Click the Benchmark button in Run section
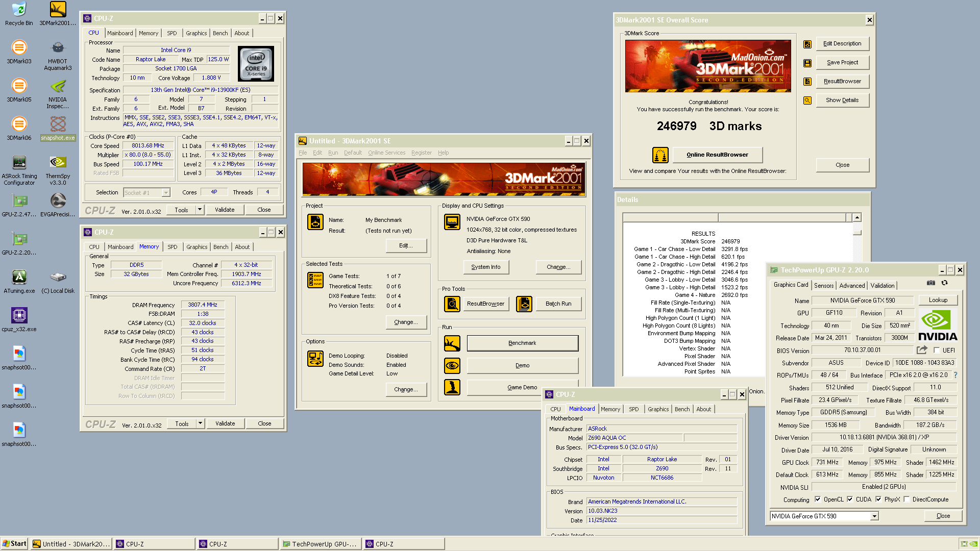Screen dimensions: 980x551 click(x=522, y=343)
